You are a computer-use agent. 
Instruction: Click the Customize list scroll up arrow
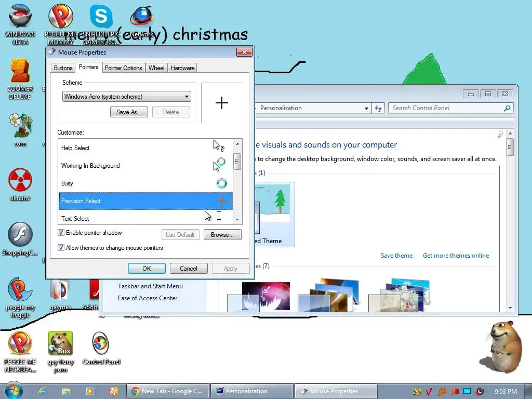(x=237, y=144)
